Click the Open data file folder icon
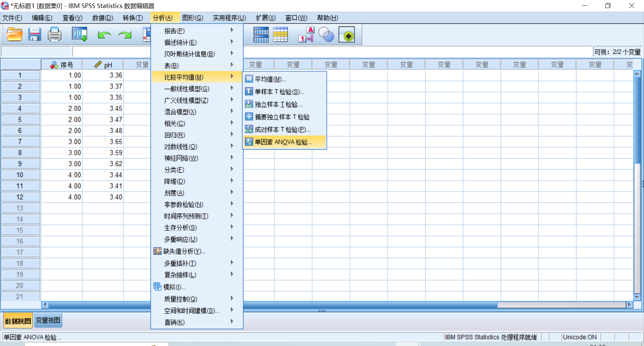This screenshot has height=346, width=644. pyautogui.click(x=14, y=35)
